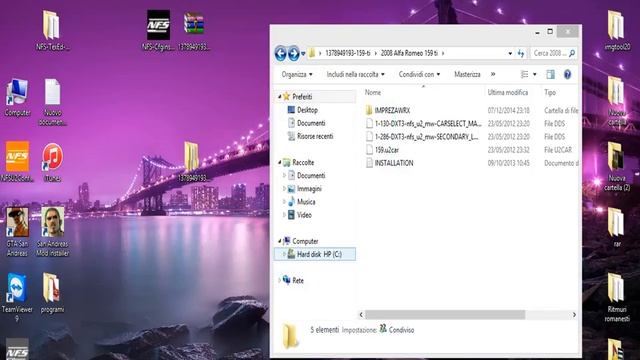Select Raccolte in navigation pane
The width and height of the screenshot is (640, 360).
coord(303,162)
